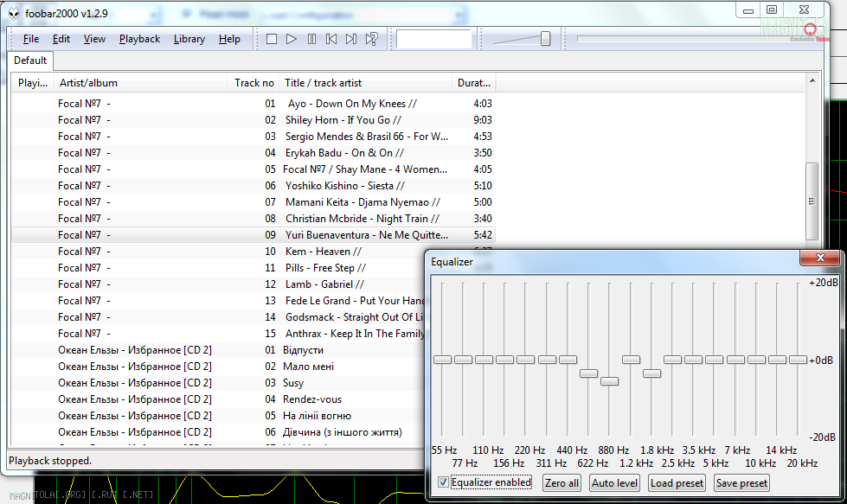The width and height of the screenshot is (847, 504).
Task: Click the random playback icon
Action: [x=372, y=39]
